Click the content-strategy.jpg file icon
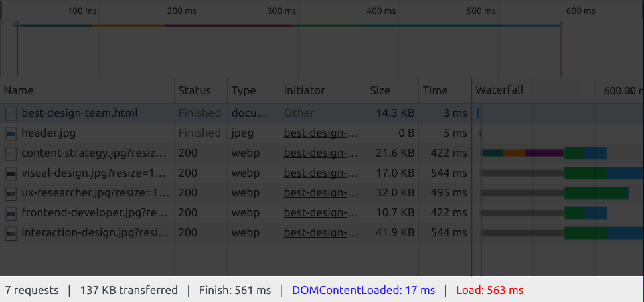 11,153
